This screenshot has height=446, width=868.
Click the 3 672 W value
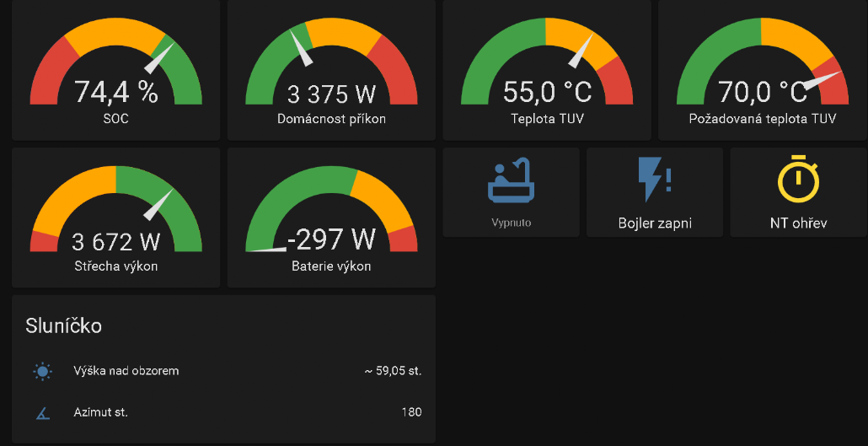point(115,242)
